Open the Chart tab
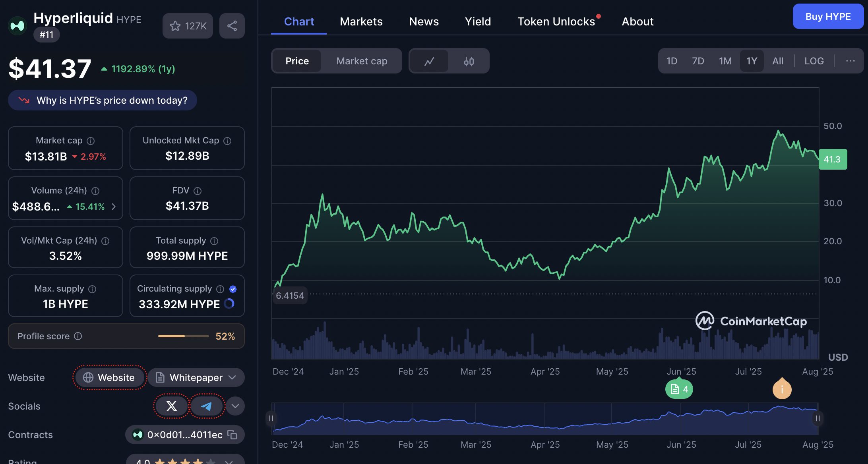868x464 pixels. (299, 21)
